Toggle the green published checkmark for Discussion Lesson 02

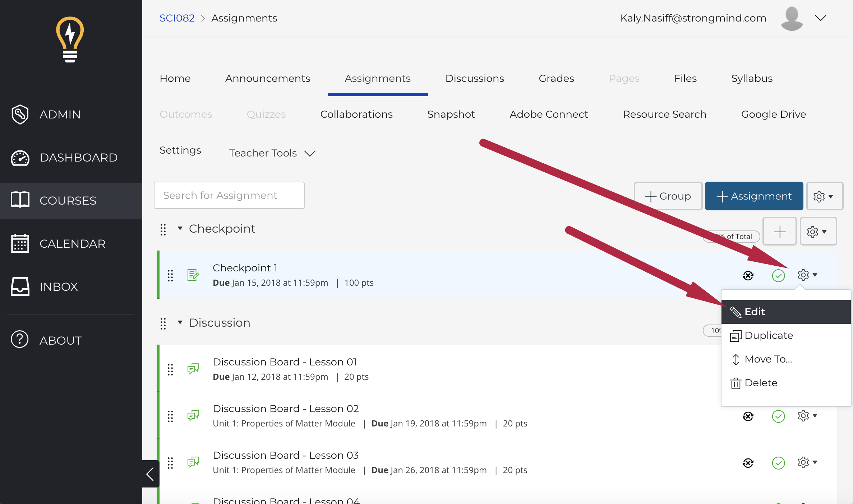coord(779,416)
